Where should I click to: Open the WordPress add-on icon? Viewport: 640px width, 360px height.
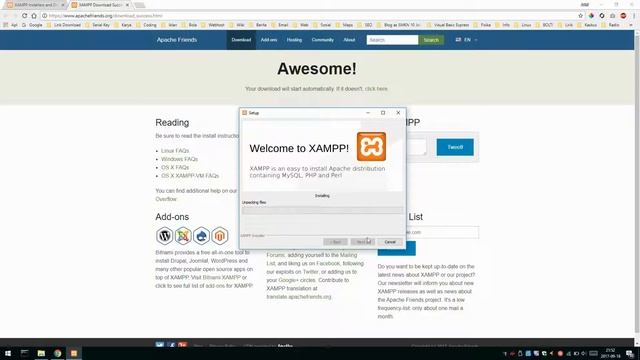(164, 236)
